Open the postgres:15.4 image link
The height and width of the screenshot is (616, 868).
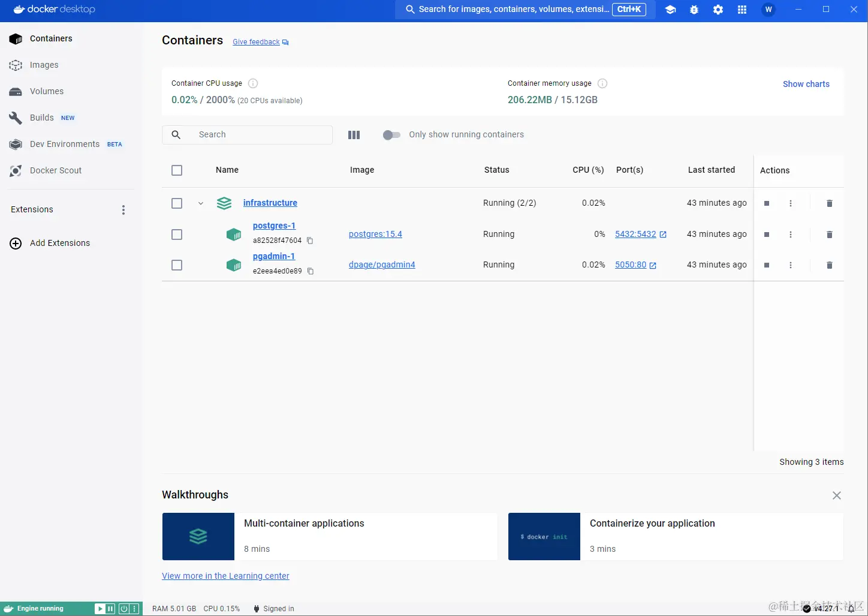(375, 235)
